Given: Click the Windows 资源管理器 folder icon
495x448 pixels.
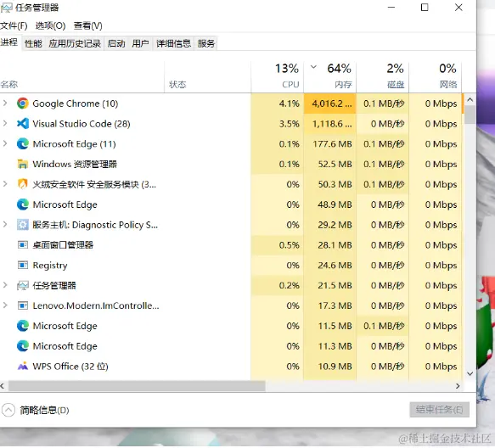Looking at the screenshot, I should point(22,164).
